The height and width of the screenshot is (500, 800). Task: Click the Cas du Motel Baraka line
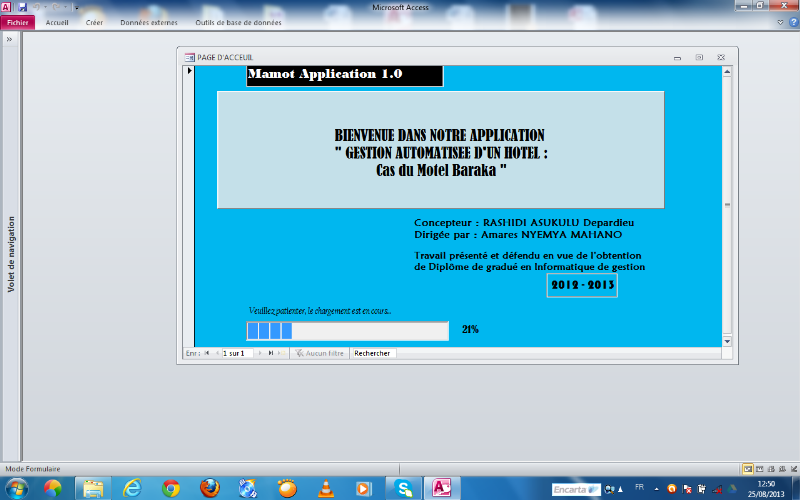441,170
